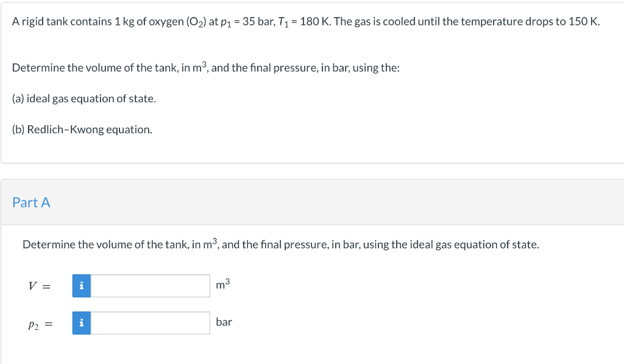Select the volume answer input box
624x364 pixels.
(x=149, y=285)
